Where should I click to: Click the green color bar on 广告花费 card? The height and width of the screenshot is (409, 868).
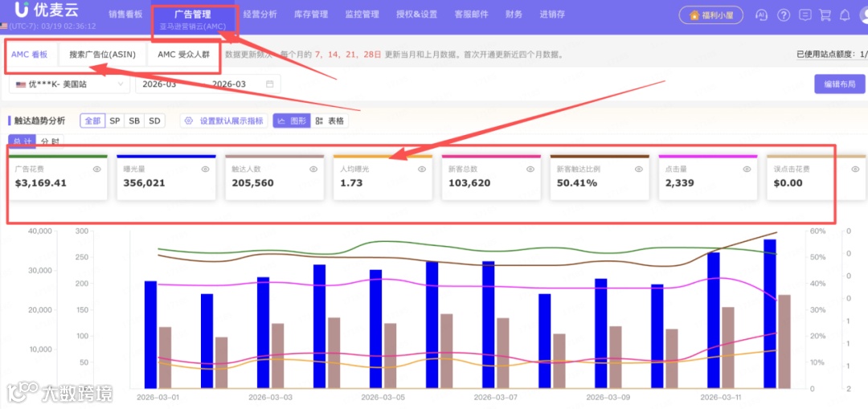click(58, 157)
